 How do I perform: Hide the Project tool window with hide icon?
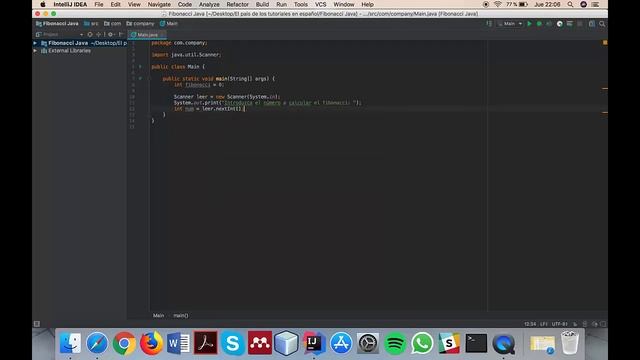[121, 35]
